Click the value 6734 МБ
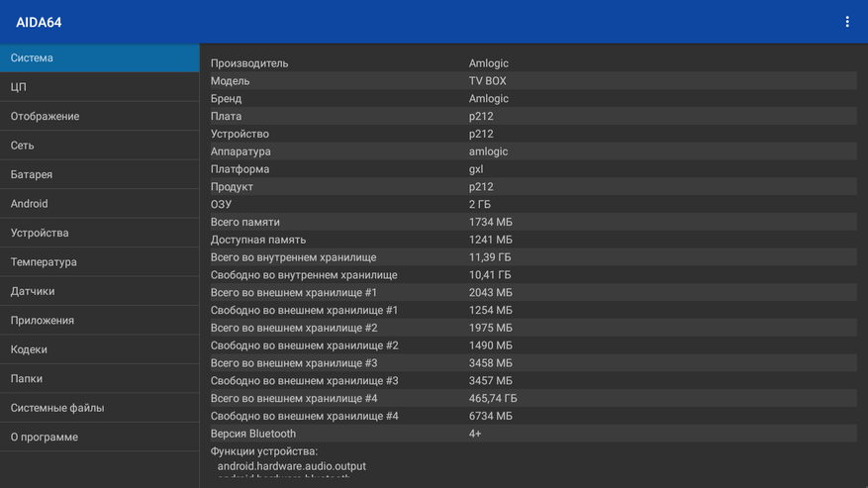868x488 pixels. coord(491,416)
